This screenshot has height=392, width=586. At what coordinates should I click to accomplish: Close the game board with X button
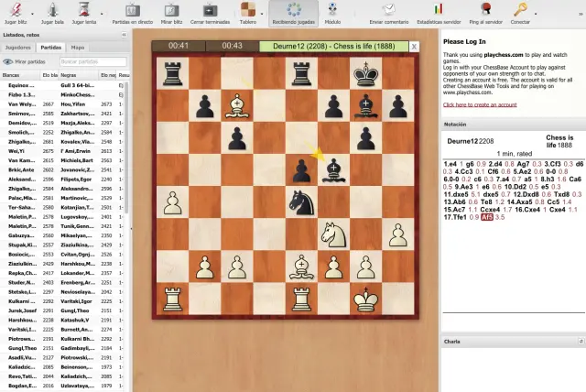click(x=414, y=46)
